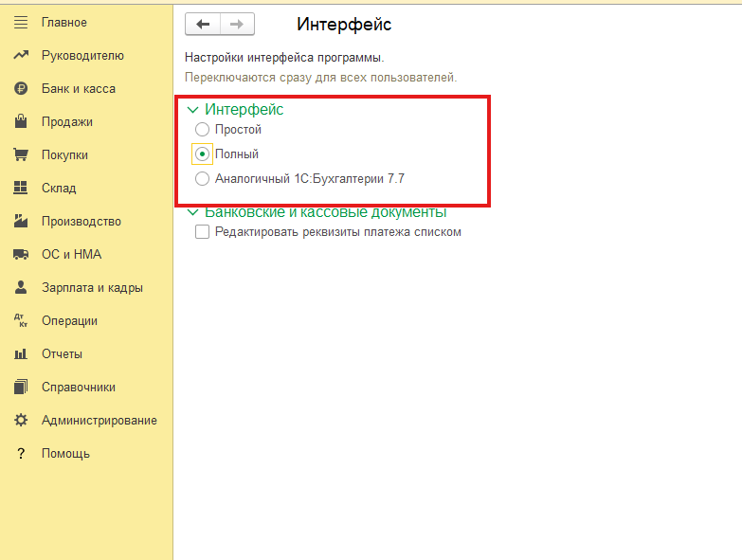Open the Отчеты menu section
Screen dimensions: 742x560
click(62, 353)
